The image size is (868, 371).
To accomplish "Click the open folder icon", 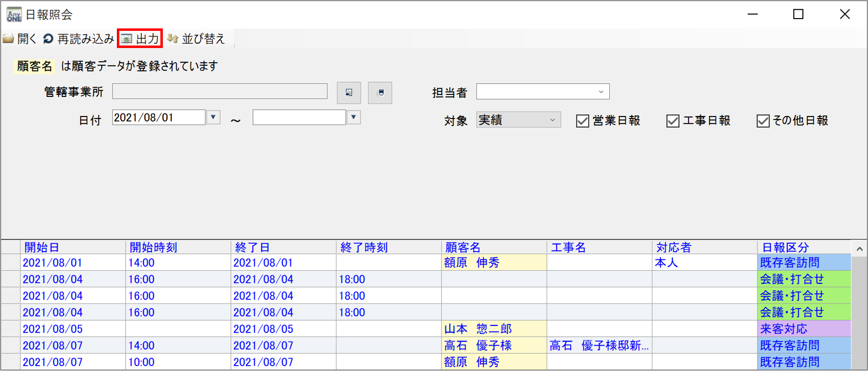I will pos(8,39).
